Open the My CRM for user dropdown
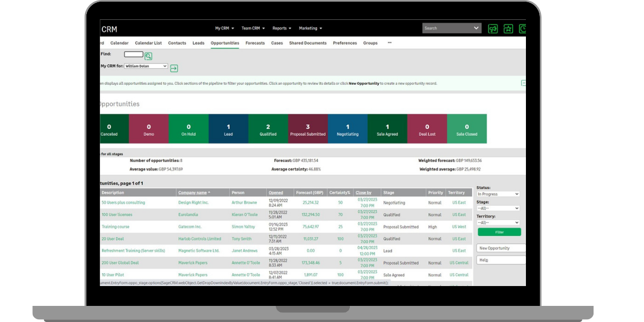The height and width of the screenshot is (322, 644). click(146, 66)
